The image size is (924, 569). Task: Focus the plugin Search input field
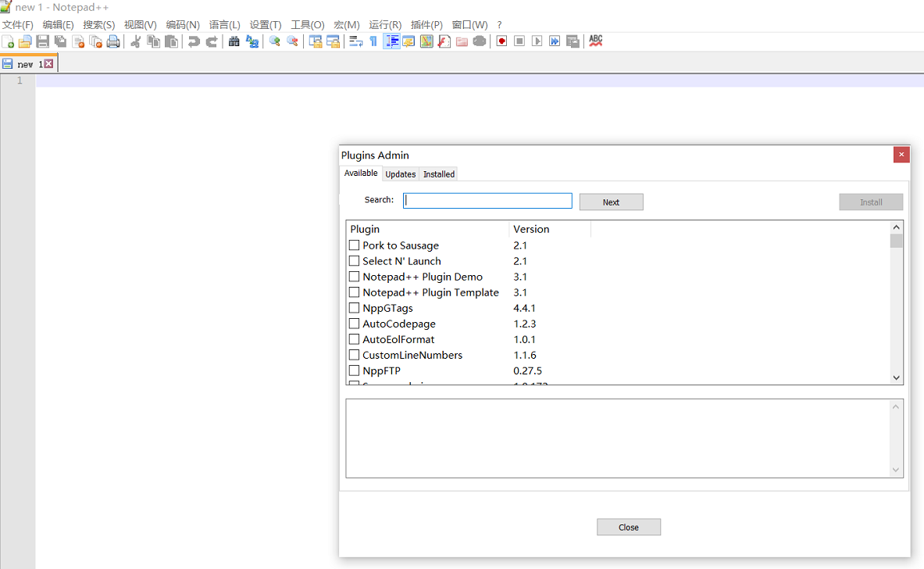point(487,201)
